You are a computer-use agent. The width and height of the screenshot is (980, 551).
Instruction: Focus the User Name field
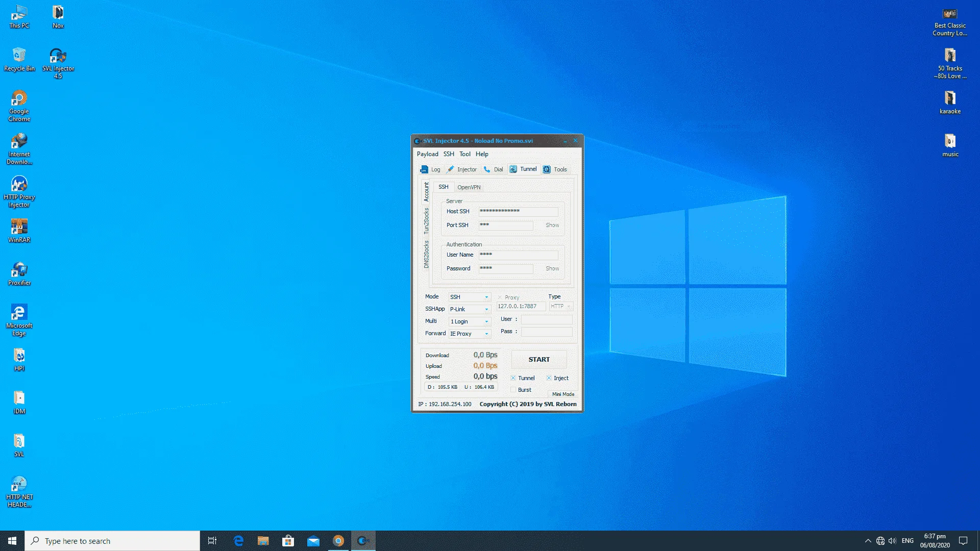click(518, 255)
